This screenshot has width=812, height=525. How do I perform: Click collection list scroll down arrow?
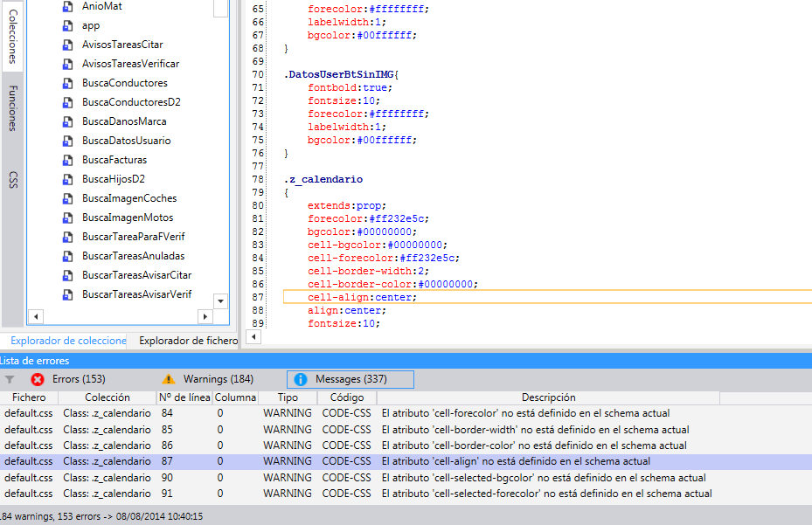(220, 301)
